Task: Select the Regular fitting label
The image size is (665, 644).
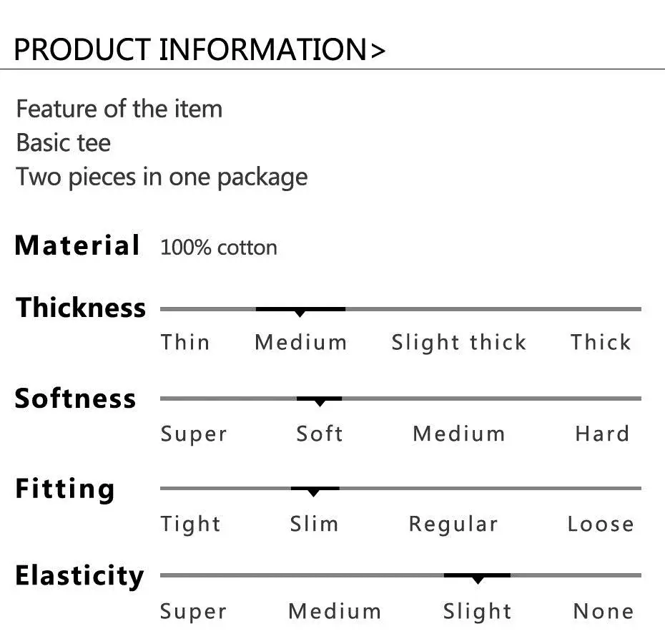Action: pos(453,525)
